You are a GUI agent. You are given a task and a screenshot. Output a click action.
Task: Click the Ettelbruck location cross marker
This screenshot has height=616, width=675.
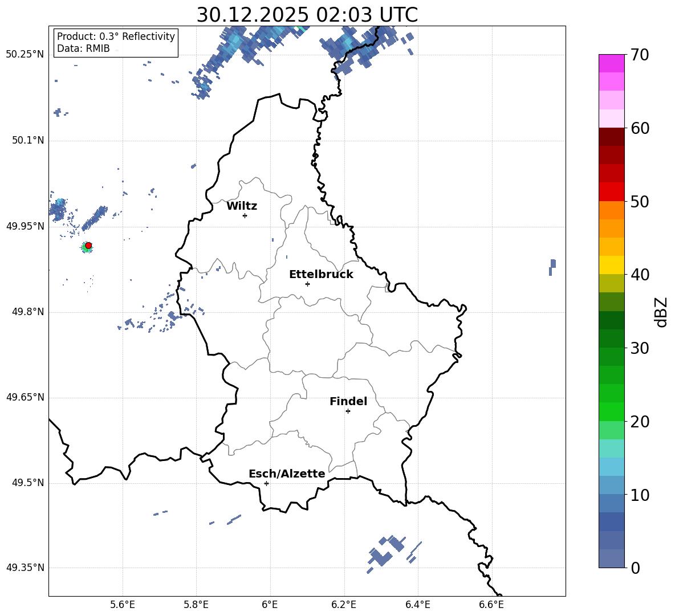(307, 284)
